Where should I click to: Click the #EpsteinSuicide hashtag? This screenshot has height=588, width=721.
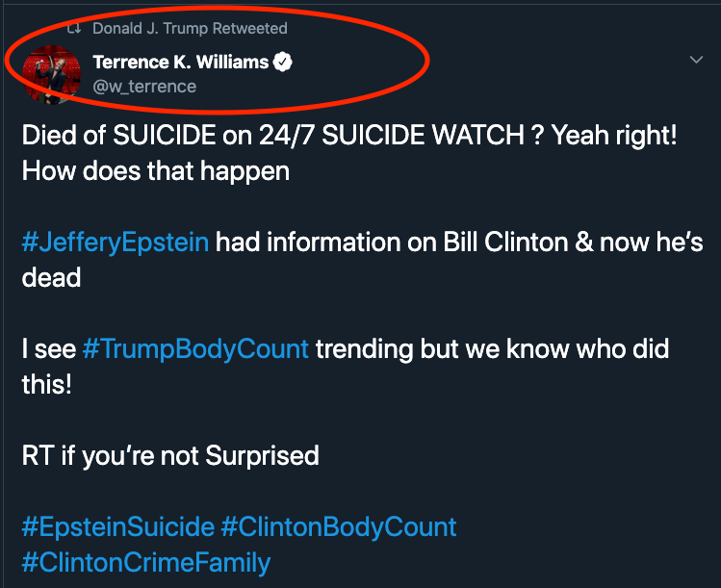click(x=117, y=527)
